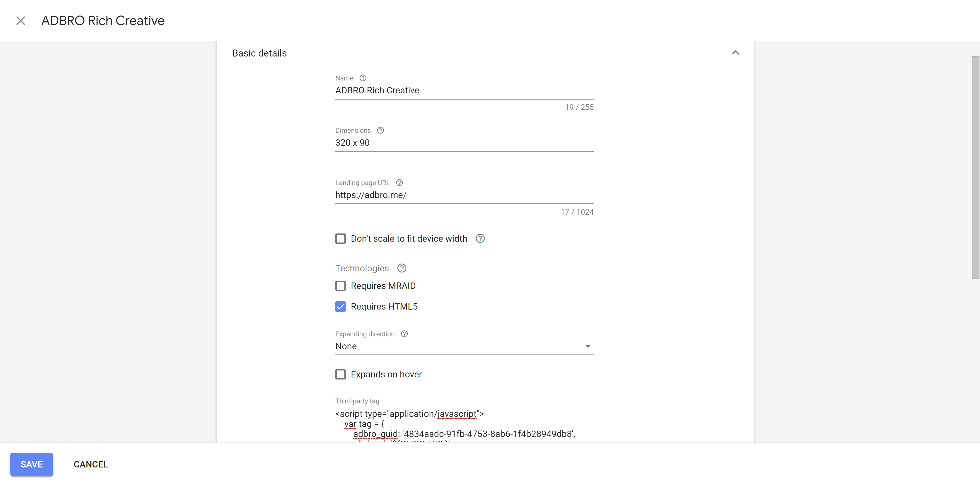Click the Third-party tag label
980x485 pixels.
click(357, 401)
